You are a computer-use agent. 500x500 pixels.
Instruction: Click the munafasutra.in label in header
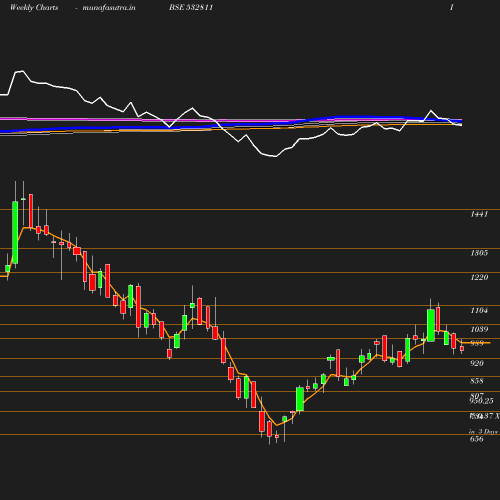109,7
